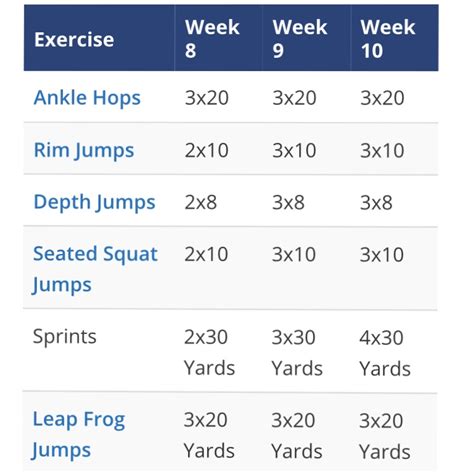Open the Ankle Hops exercise link
The height and width of the screenshot is (473, 474).
[87, 98]
